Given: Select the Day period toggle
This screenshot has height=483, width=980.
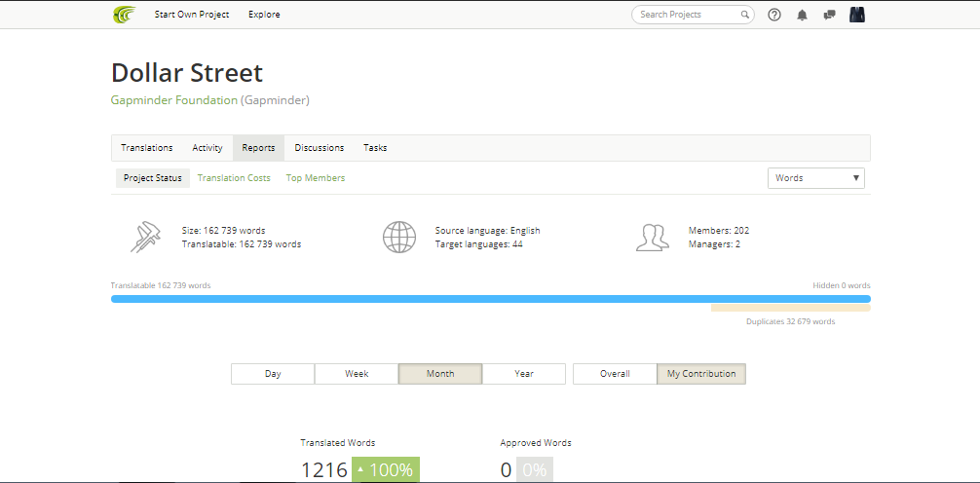Looking at the screenshot, I should coord(273,374).
